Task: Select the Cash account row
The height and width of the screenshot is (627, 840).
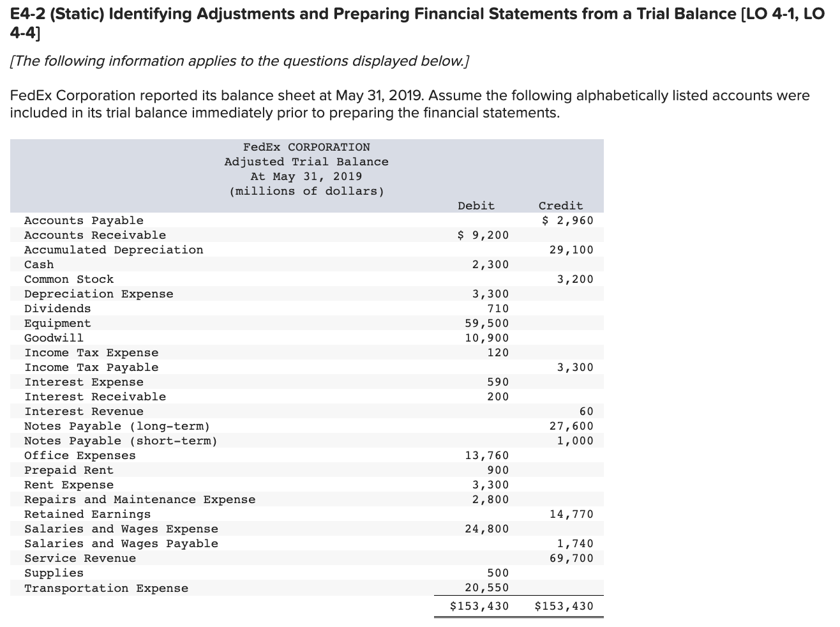Action: pos(38,264)
